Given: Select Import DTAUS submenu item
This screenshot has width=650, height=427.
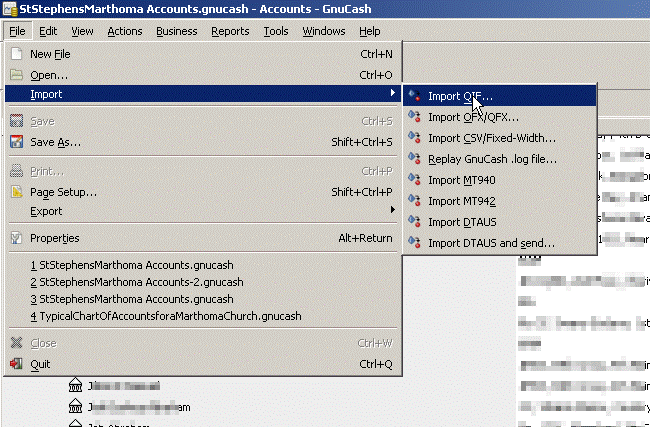Looking at the screenshot, I should [500, 222].
